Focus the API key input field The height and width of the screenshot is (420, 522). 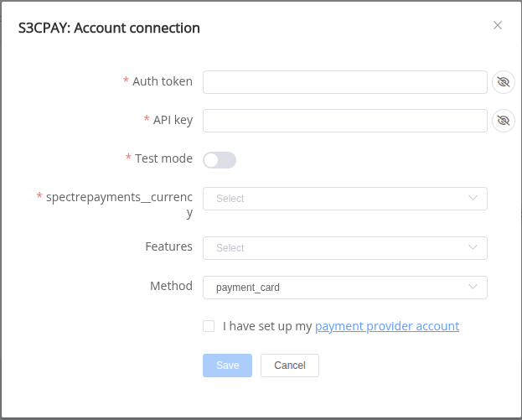pyautogui.click(x=345, y=121)
